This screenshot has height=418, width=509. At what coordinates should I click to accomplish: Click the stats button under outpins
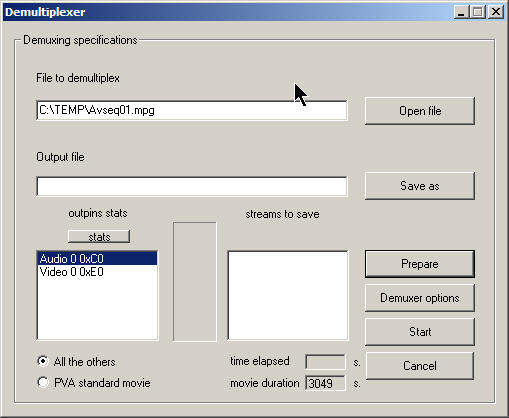coord(99,237)
